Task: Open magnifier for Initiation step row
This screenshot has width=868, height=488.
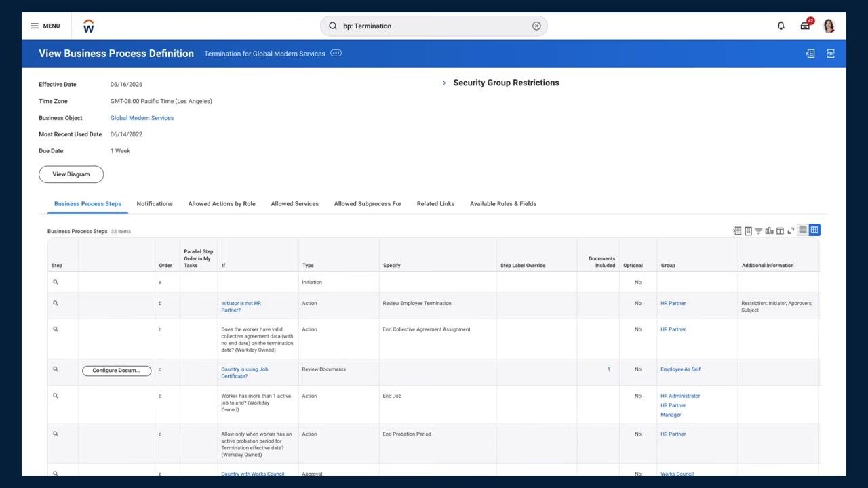Action: point(56,282)
